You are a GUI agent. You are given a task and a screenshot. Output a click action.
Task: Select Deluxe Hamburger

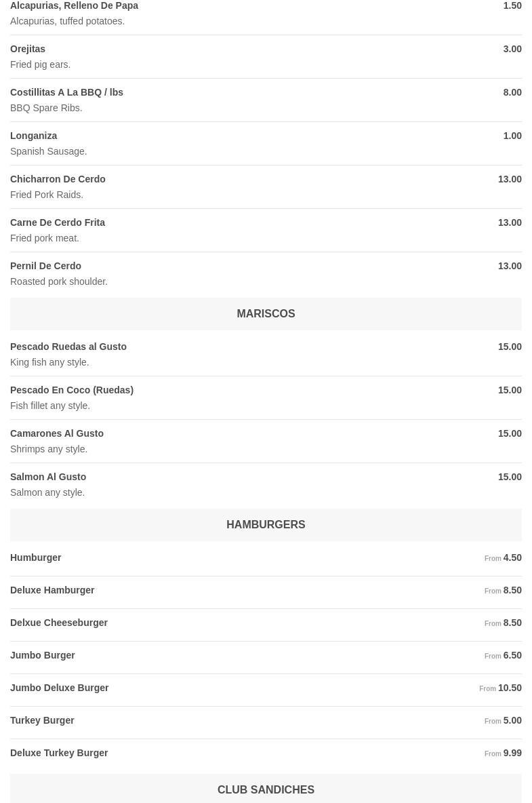tap(52, 591)
